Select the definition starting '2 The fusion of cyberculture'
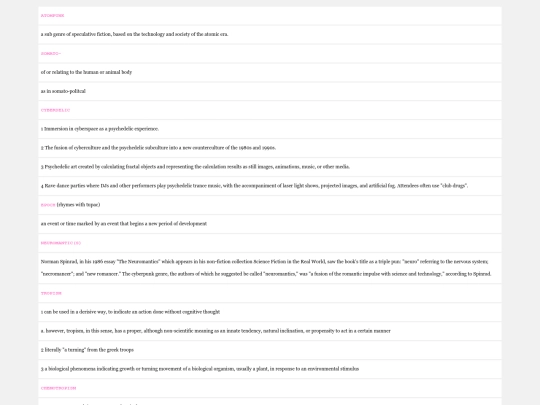 coord(158,148)
